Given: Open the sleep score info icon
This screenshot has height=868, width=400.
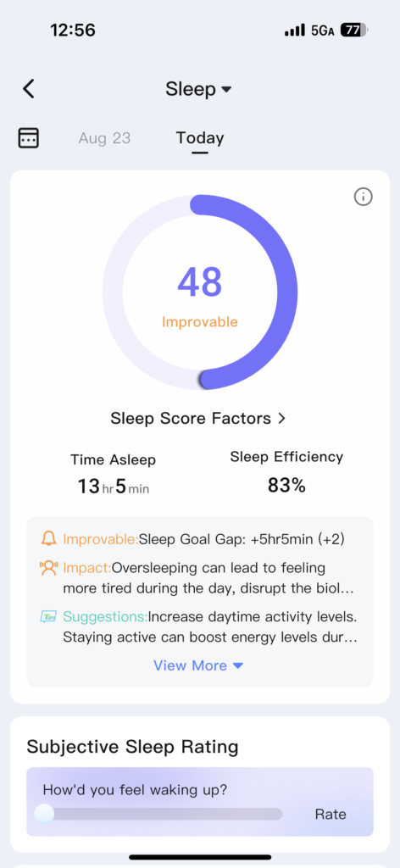Looking at the screenshot, I should (x=363, y=197).
